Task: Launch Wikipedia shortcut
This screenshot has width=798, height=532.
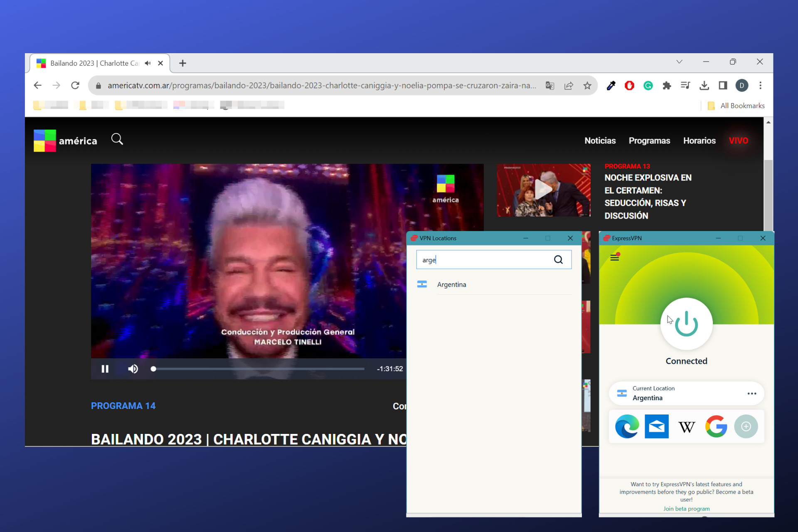Action: [687, 426]
